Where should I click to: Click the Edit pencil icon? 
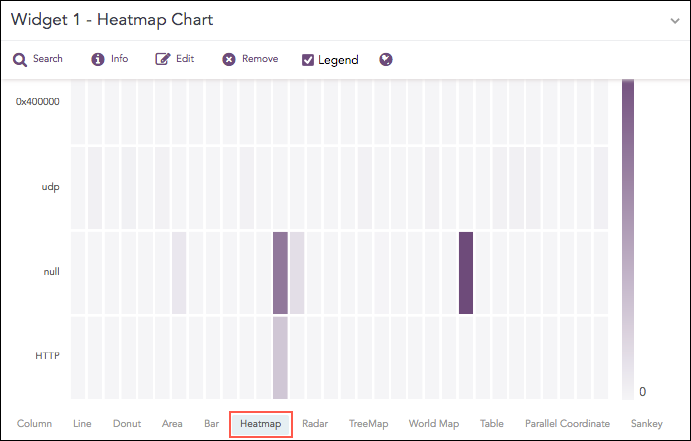pos(162,60)
